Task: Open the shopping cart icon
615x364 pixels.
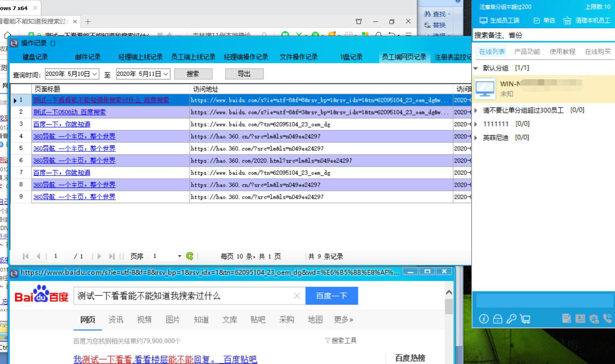Action: [x=525, y=319]
